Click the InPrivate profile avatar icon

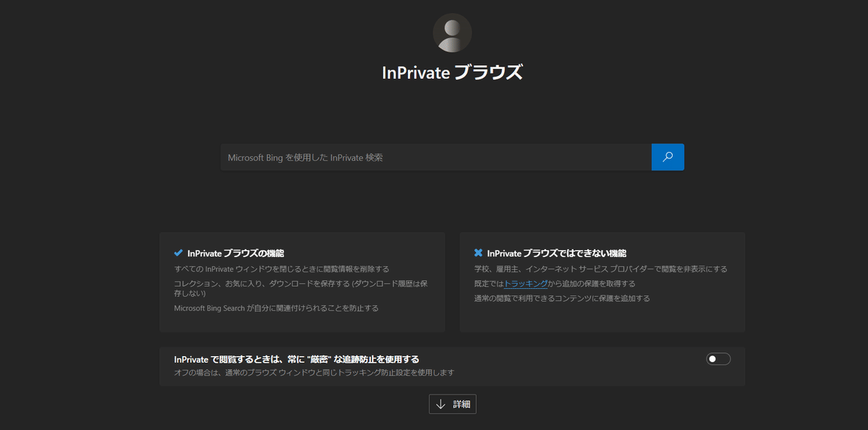coord(452,33)
